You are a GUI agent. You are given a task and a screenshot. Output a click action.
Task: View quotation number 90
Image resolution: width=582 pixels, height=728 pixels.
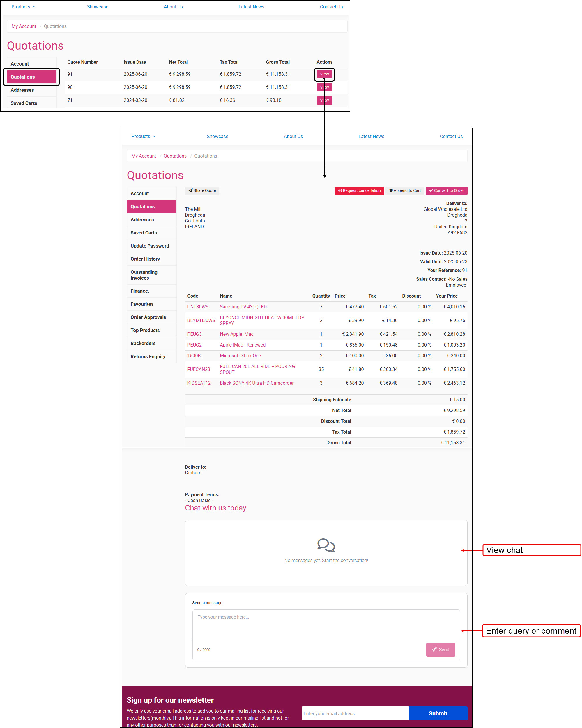[x=324, y=87]
